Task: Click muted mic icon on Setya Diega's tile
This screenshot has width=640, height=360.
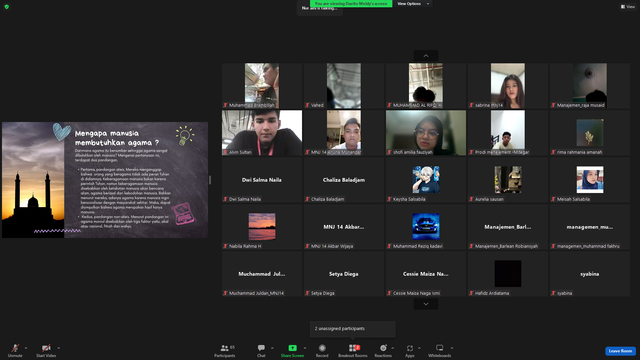Action: coord(307,293)
